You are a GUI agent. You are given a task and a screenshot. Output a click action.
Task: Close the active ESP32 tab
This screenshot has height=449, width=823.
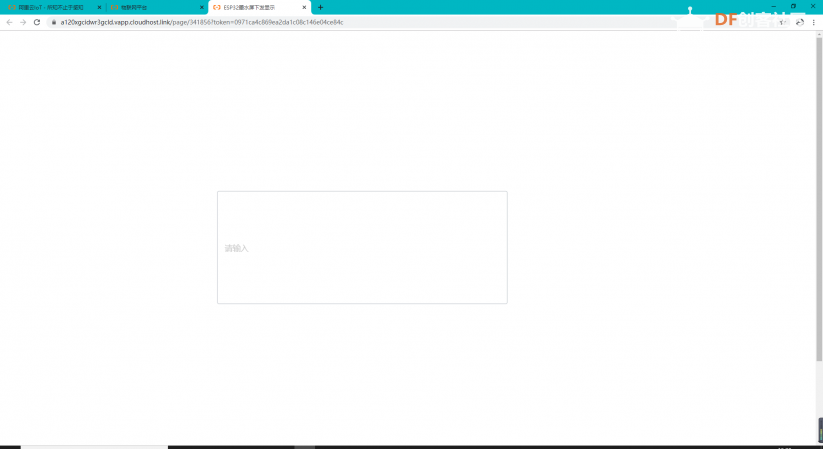[x=304, y=7]
